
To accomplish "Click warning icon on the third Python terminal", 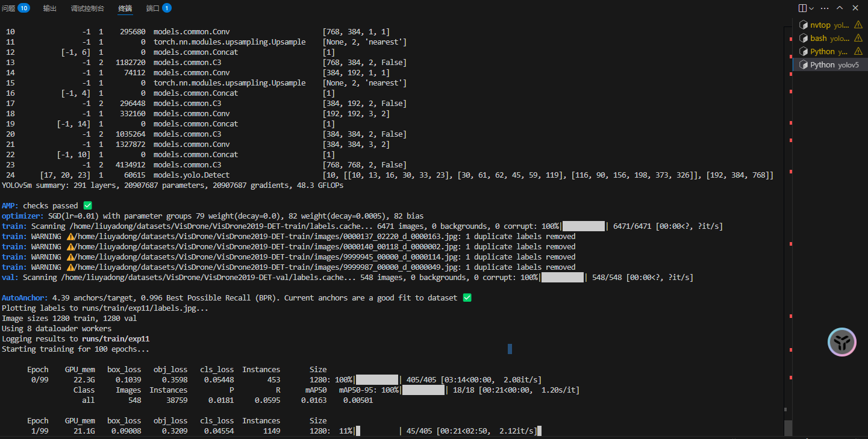I will click(x=858, y=51).
